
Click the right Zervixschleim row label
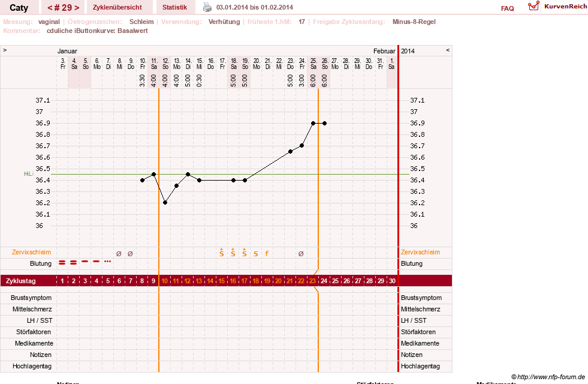point(420,252)
